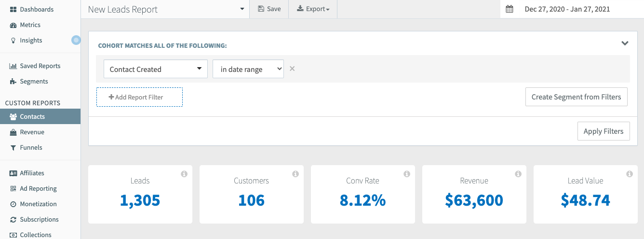Click the Subscriptions refresh icon
The height and width of the screenshot is (239, 644).
click(x=13, y=220)
